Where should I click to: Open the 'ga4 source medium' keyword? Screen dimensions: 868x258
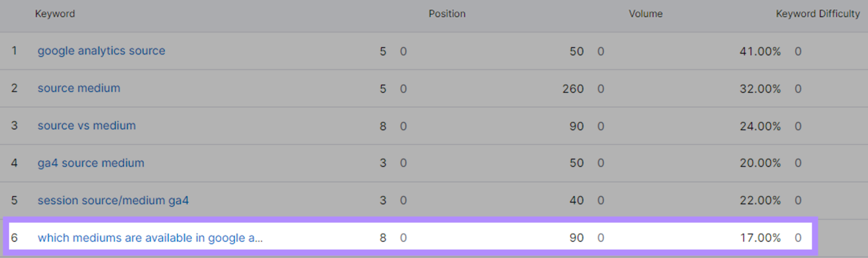tap(91, 163)
